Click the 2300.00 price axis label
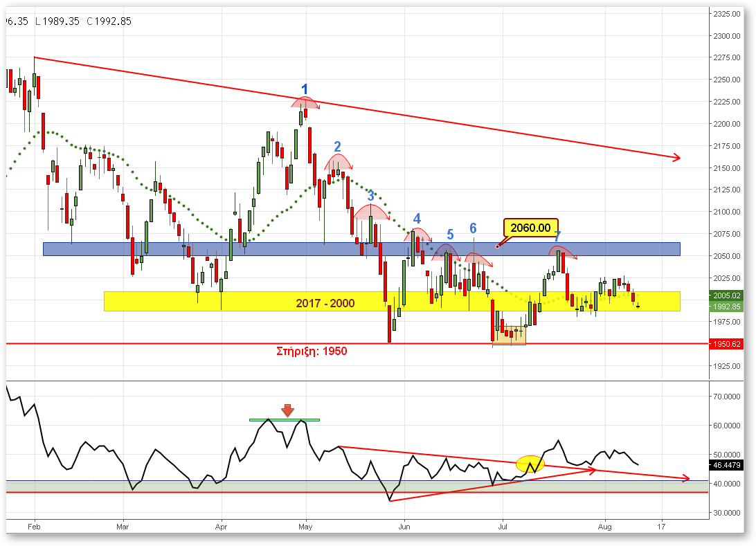 [x=727, y=36]
